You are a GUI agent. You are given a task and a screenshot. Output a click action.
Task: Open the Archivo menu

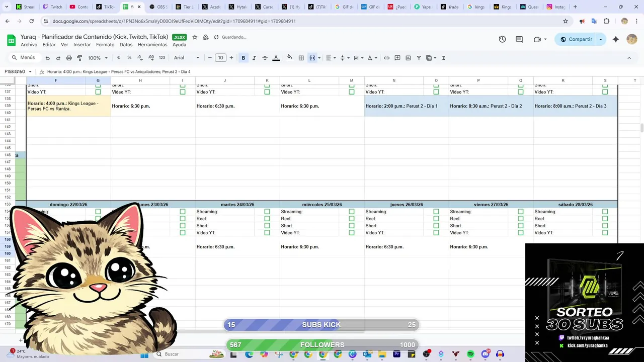pyautogui.click(x=29, y=45)
